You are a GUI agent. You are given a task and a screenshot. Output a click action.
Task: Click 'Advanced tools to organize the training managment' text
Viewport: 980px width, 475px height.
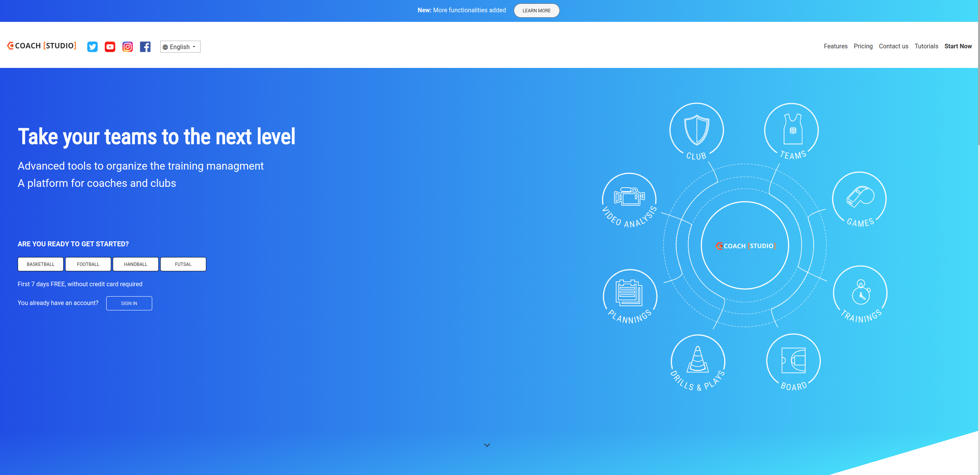point(141,166)
